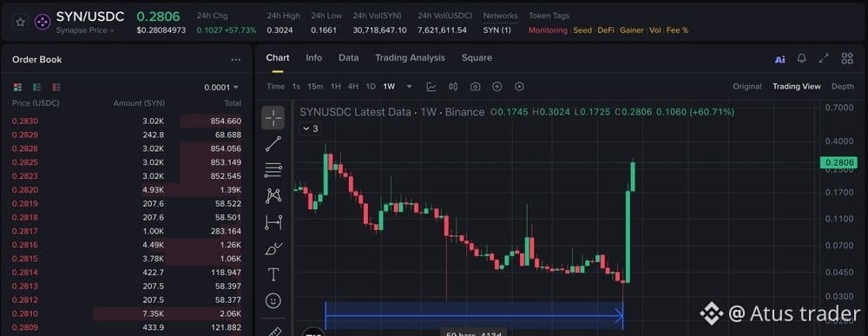Switch chart mode to Original
The image size is (868, 336).
click(x=747, y=86)
